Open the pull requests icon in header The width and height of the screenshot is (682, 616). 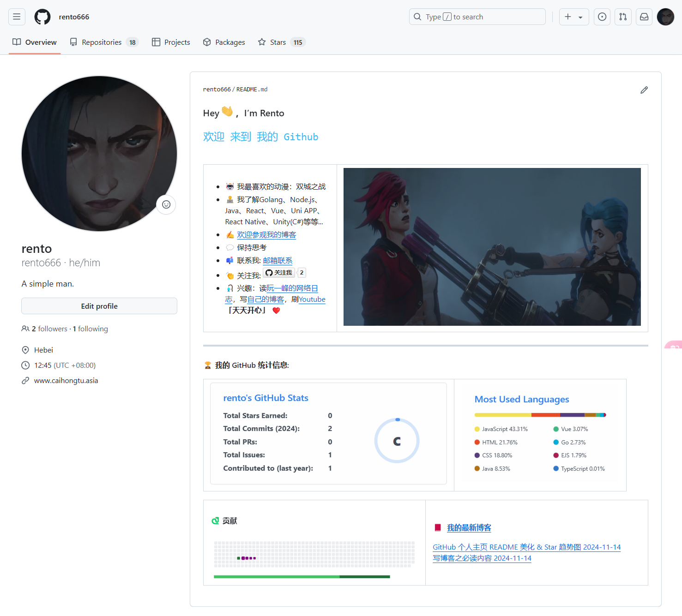(x=623, y=17)
